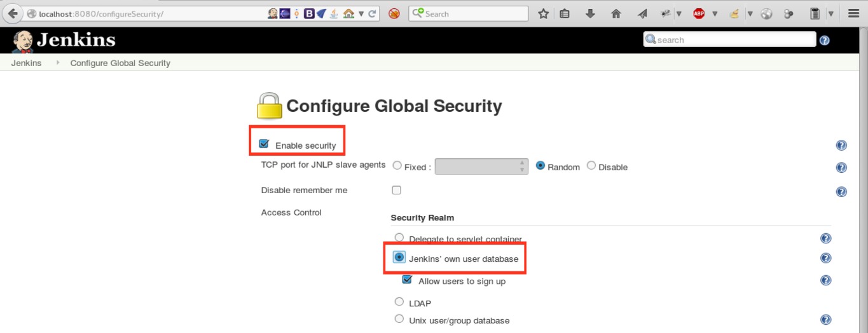The height and width of the screenshot is (333, 868).
Task: Click the Bootstrap B icon in address bar
Action: click(309, 13)
